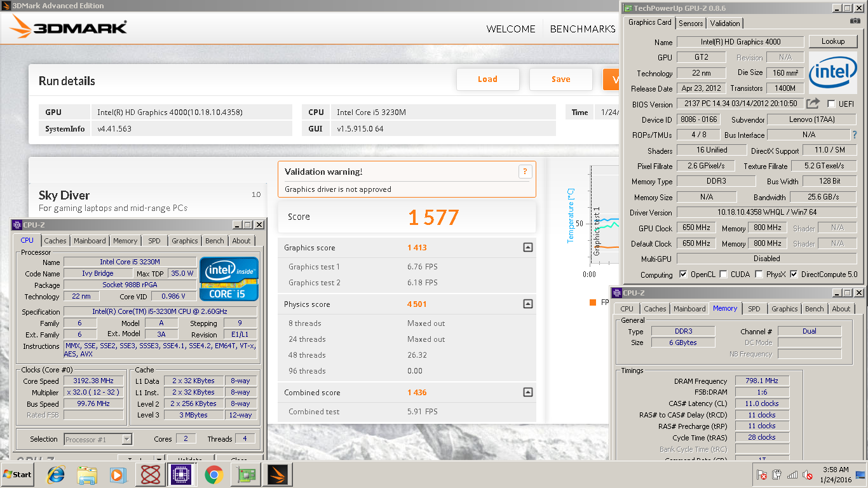This screenshot has width=868, height=488.
Task: Click the Intel Core i5 badge in CPU-Z
Action: (x=229, y=278)
